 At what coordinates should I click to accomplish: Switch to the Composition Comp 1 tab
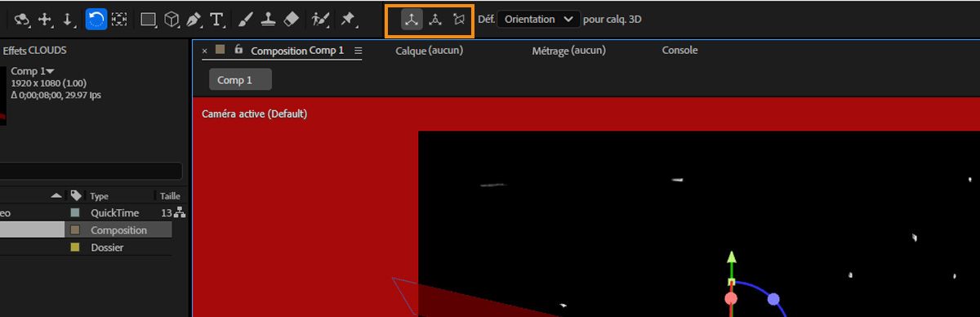pos(297,51)
